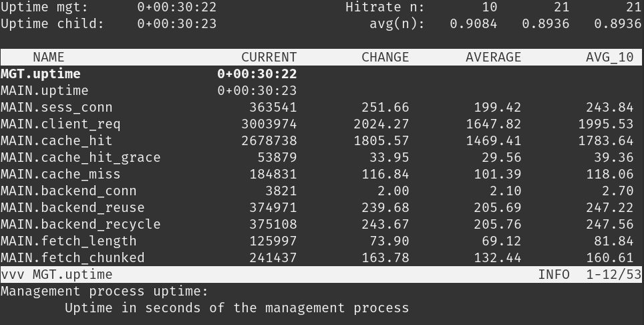Viewport: 644px width, 325px height.
Task: Click the INFO verbosity label
Action: tap(554, 275)
